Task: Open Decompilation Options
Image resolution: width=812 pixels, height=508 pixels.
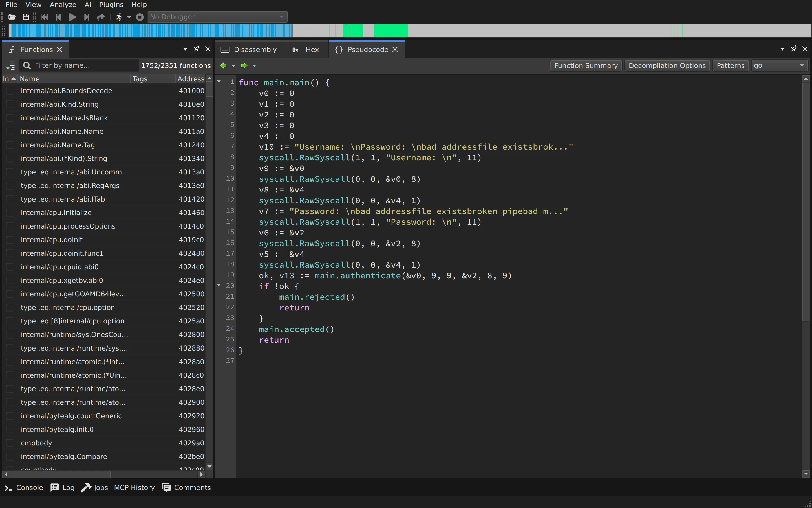Action: pyautogui.click(x=667, y=65)
